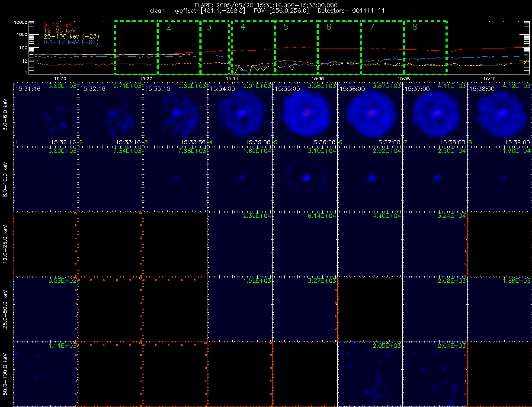Click the '15:34' time axis tick label
This screenshot has height=407, width=532.
tap(232, 78)
